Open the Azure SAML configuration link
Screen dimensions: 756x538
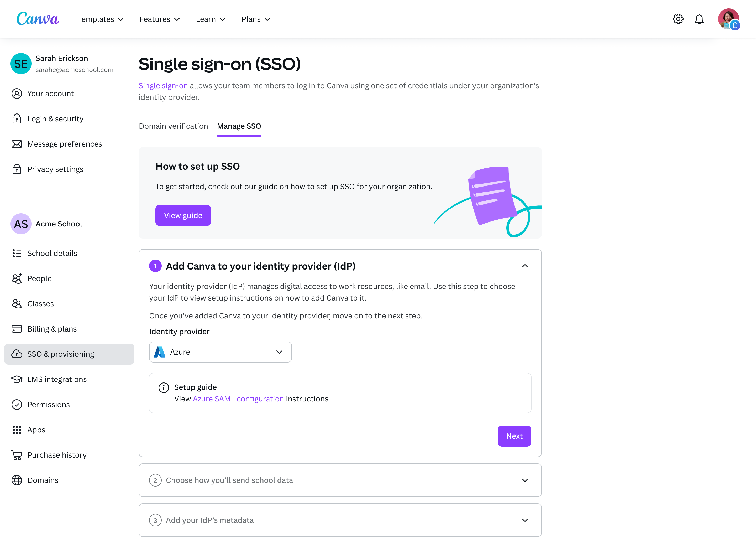pyautogui.click(x=238, y=399)
